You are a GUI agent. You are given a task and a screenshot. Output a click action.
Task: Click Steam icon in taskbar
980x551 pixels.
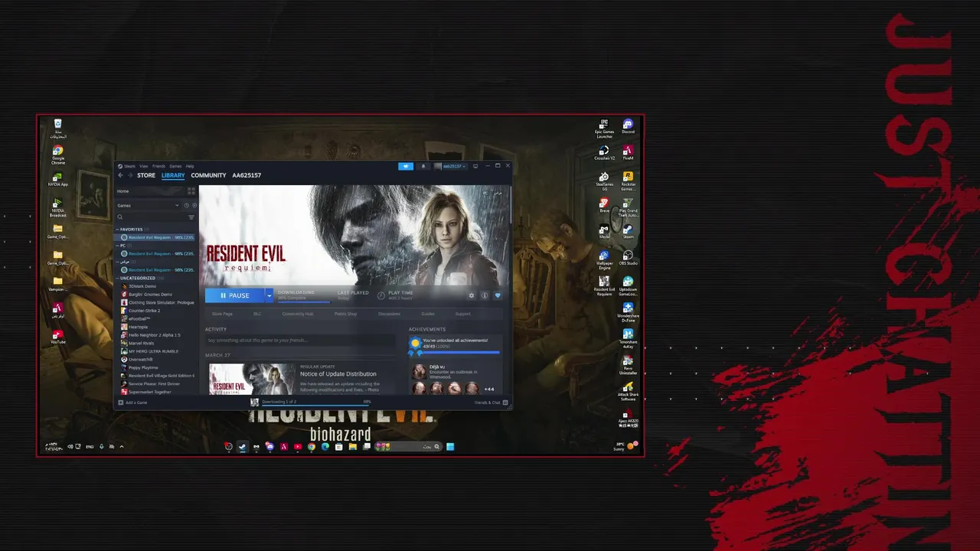coord(243,447)
